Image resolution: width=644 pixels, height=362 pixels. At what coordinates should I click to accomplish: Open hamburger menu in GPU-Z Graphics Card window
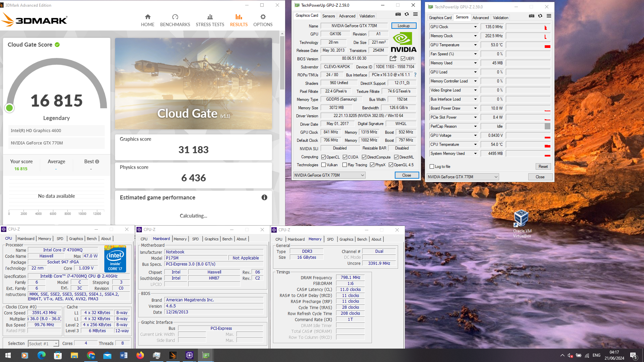coord(415,14)
